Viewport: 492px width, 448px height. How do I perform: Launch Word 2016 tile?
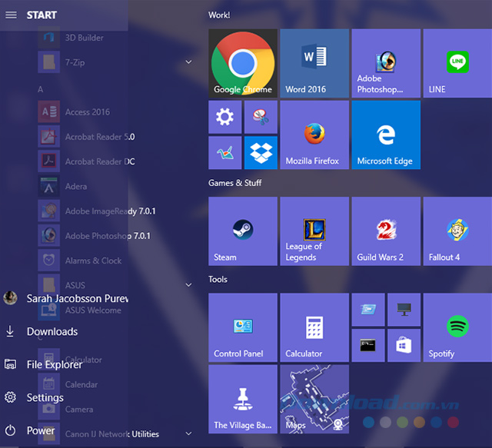pyautogui.click(x=314, y=63)
